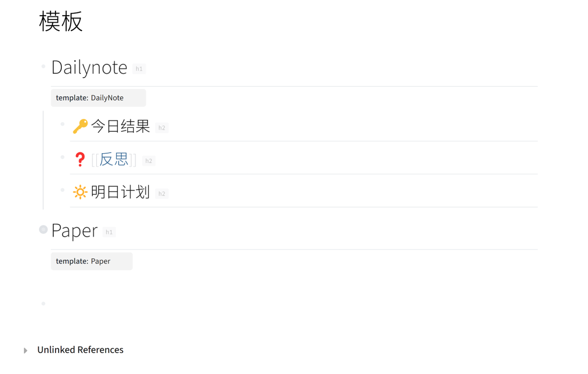Click the Paper heading text
Screen dimensions: 588x374
74,231
